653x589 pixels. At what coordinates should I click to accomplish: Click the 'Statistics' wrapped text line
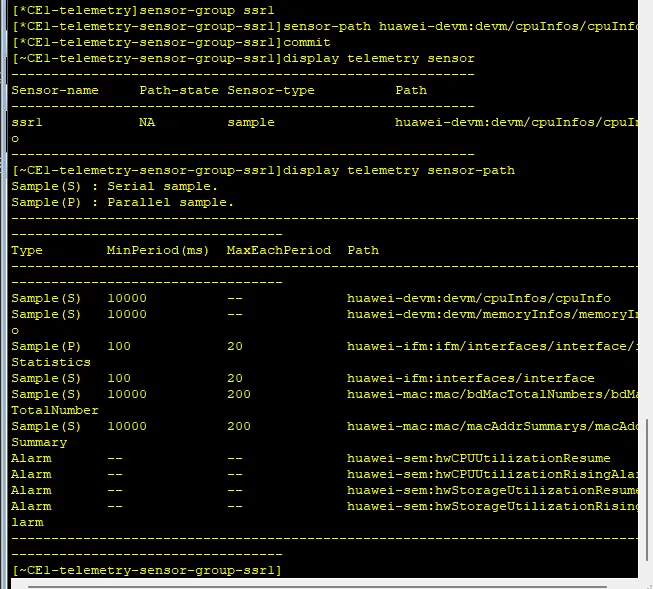tap(51, 362)
